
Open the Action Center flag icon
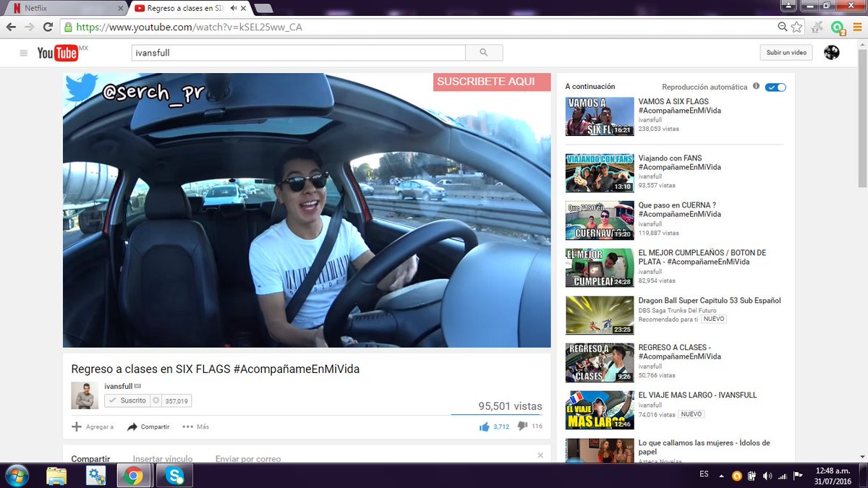pos(798,476)
